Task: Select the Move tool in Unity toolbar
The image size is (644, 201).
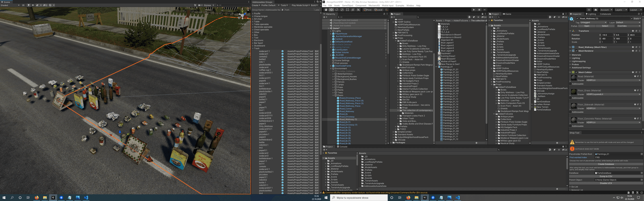Action: click(331, 10)
